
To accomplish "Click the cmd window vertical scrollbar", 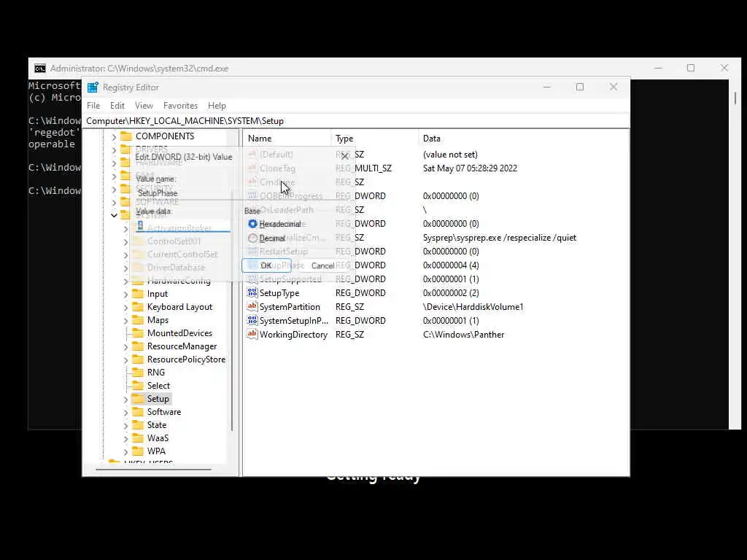I will coord(735,98).
